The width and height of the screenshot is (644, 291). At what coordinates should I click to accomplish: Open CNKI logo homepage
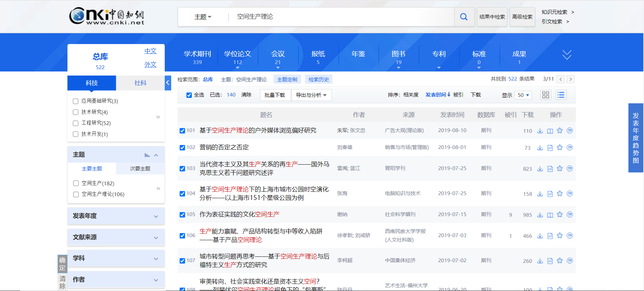click(107, 16)
